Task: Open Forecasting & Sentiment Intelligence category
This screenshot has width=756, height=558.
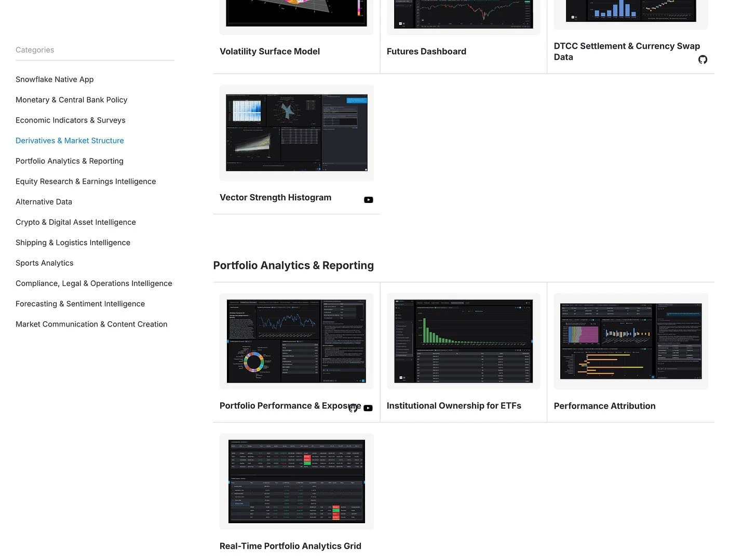Action: [80, 304]
